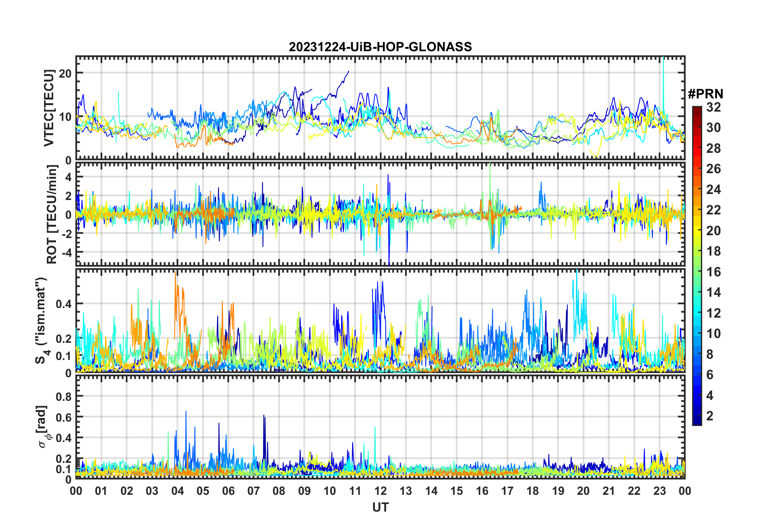Click the 0.8 tick on sigma-phi y-axis
This screenshot has width=761, height=532.
[x=64, y=396]
